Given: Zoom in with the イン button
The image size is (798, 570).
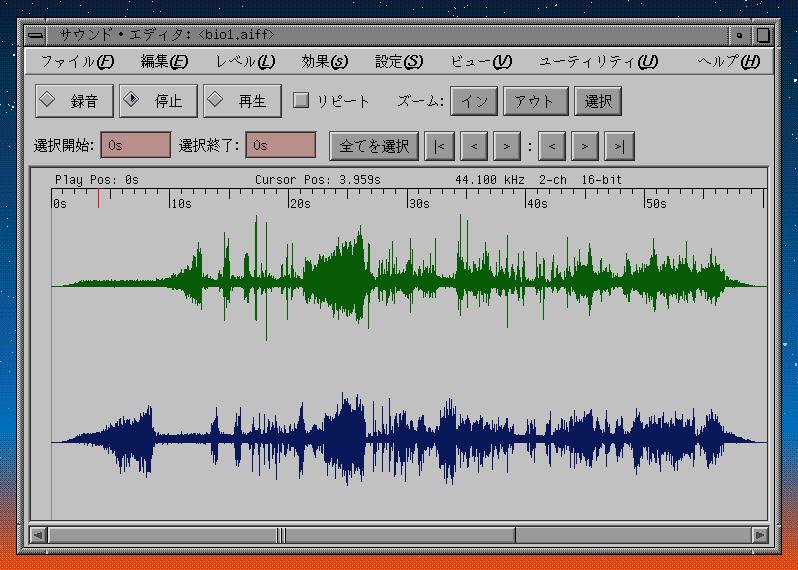Looking at the screenshot, I should click(x=474, y=101).
